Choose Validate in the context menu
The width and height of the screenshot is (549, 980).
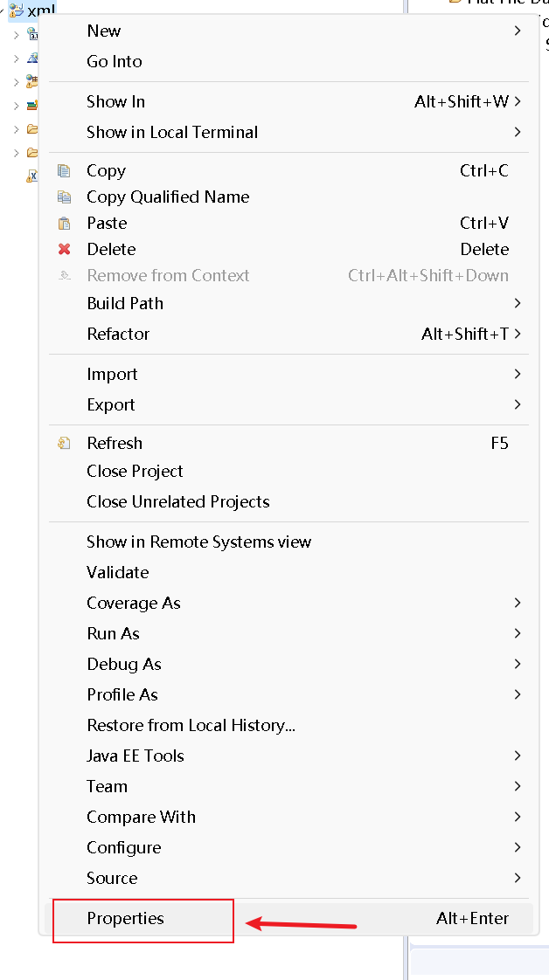point(117,573)
